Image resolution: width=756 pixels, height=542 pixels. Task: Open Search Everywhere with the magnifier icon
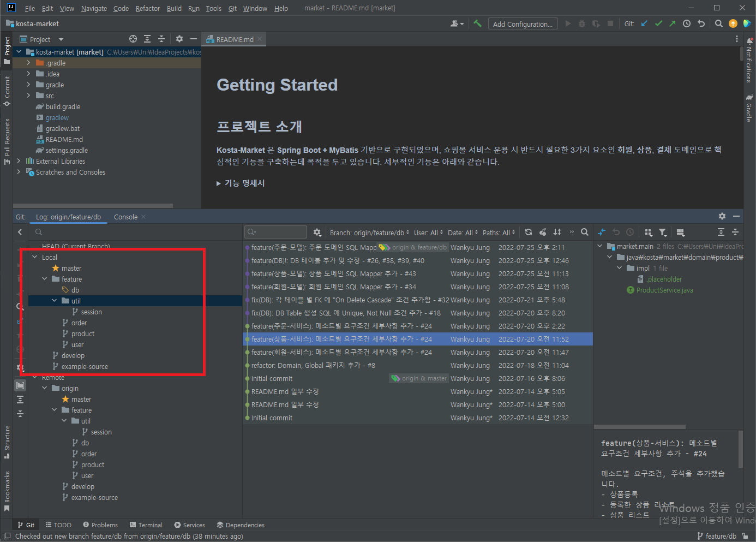pyautogui.click(x=719, y=23)
